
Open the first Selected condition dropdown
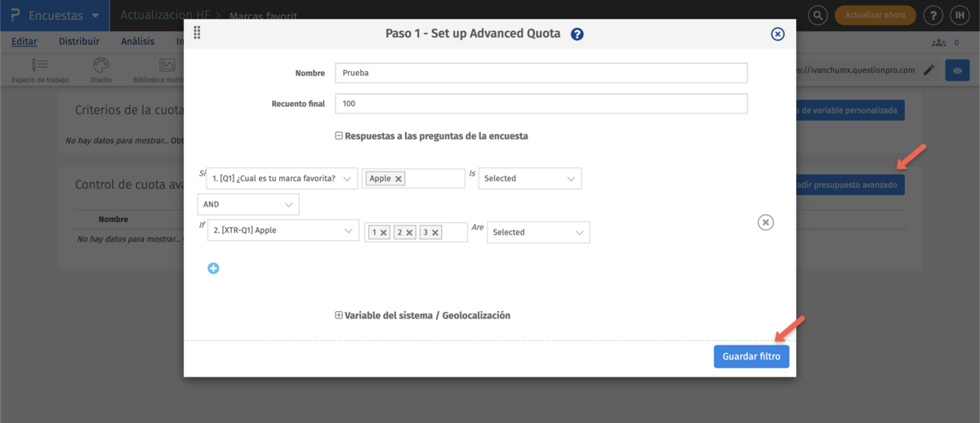click(530, 178)
